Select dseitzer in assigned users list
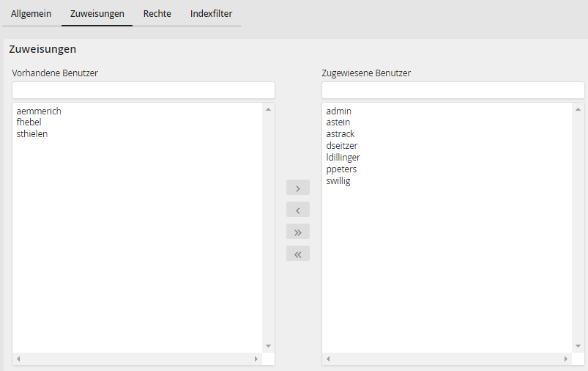Image resolution: width=588 pixels, height=371 pixels. pyautogui.click(x=342, y=146)
